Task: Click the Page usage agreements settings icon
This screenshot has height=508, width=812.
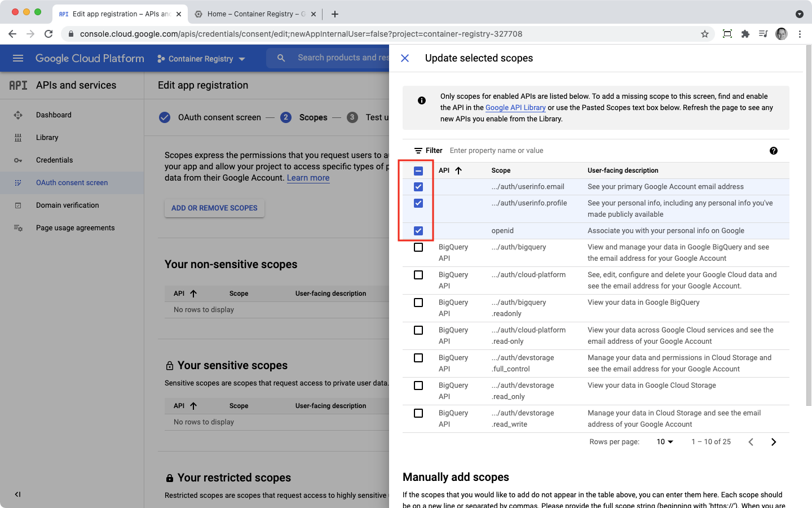Action: (18, 228)
